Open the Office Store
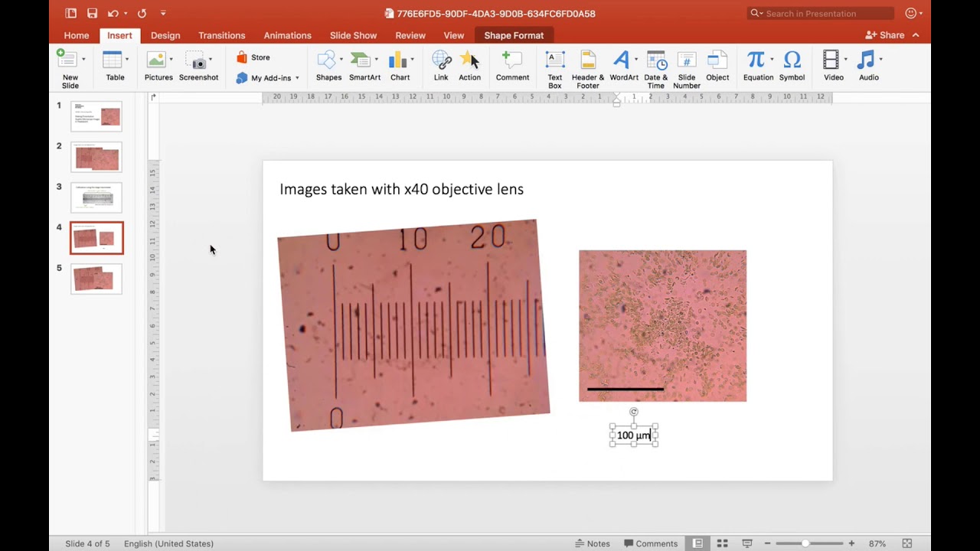The image size is (980, 551). pos(253,57)
